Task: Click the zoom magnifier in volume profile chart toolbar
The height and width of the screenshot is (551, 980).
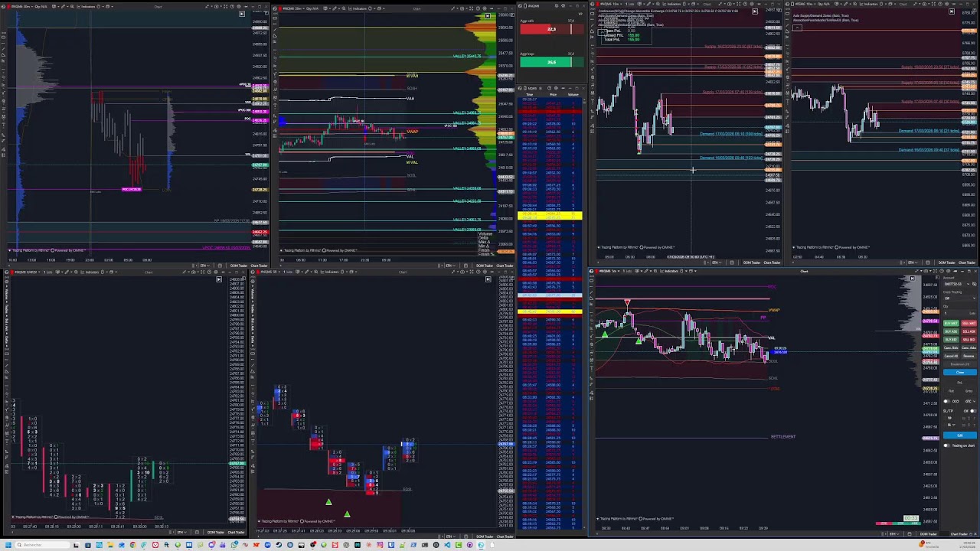Action: click(x=72, y=6)
